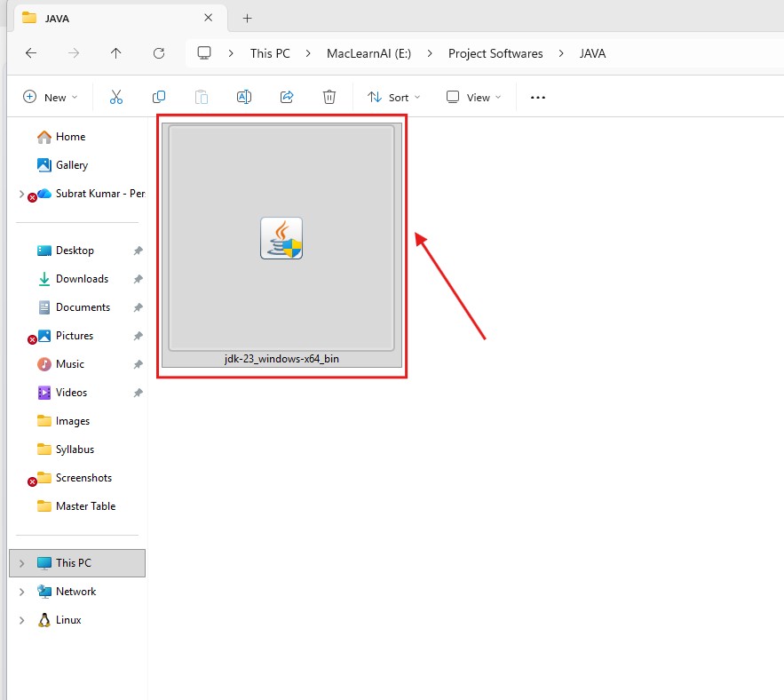Screen dimensions: 784x700
Task: Navigate back with the back arrow
Action: click(31, 53)
